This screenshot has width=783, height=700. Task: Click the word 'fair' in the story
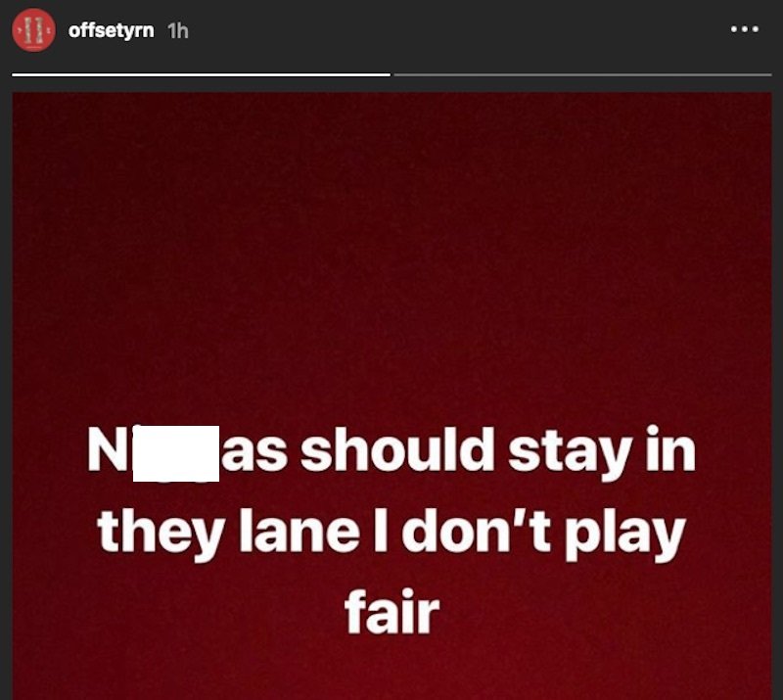392,612
